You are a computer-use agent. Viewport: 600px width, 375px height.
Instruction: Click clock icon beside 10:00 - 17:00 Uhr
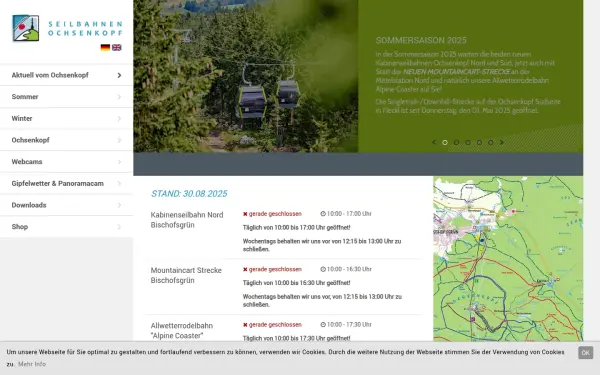click(323, 214)
